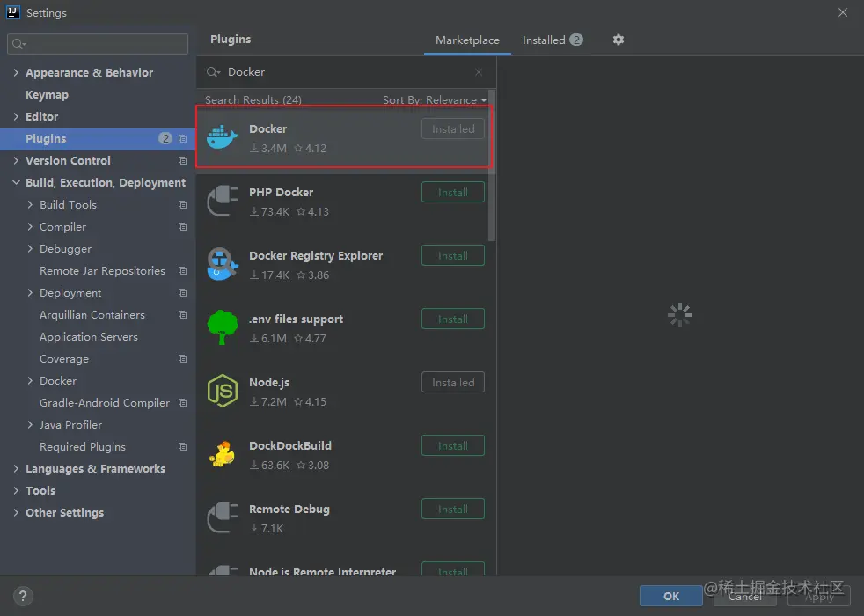Click the project-level icon beside Coverage
864x616 pixels.
pos(182,359)
